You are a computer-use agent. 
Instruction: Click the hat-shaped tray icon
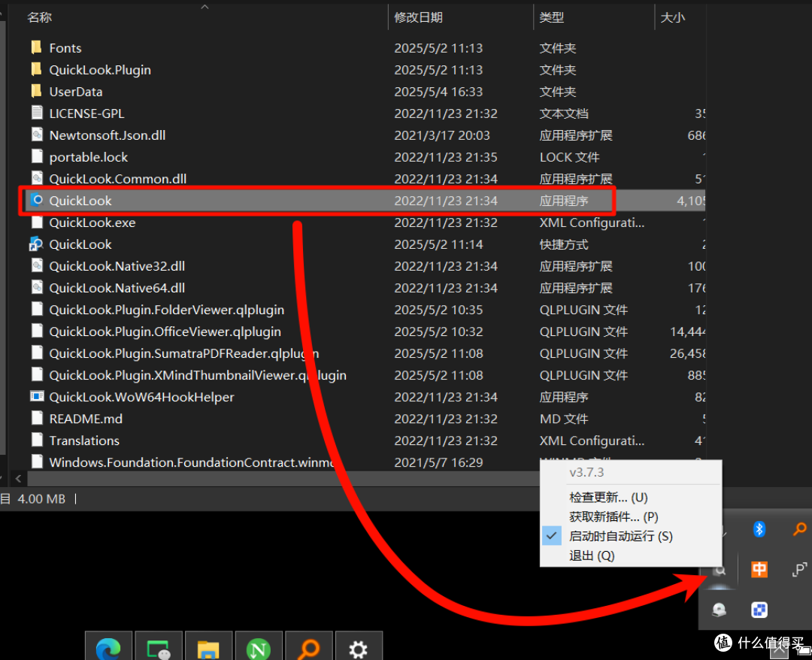point(719,610)
